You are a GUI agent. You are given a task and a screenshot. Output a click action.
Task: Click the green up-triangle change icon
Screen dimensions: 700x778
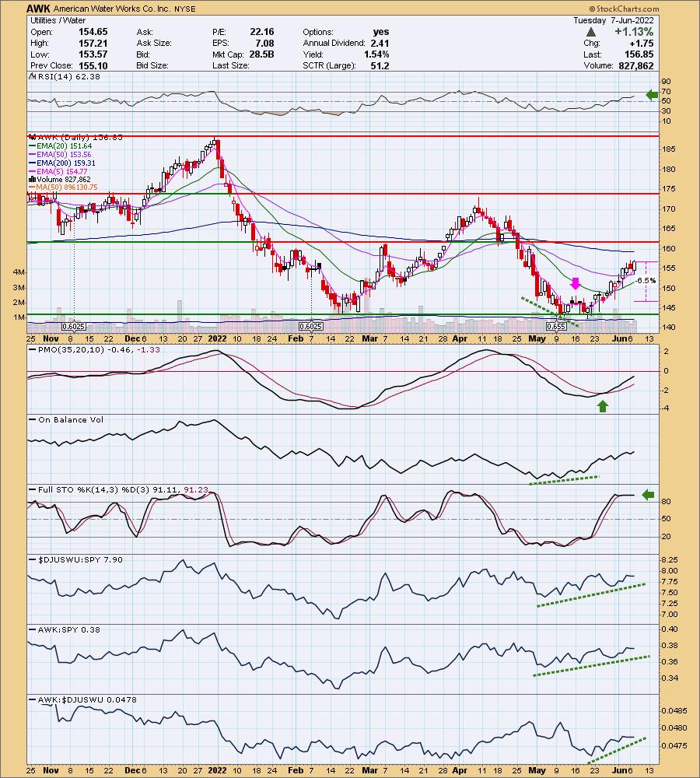coord(590,32)
